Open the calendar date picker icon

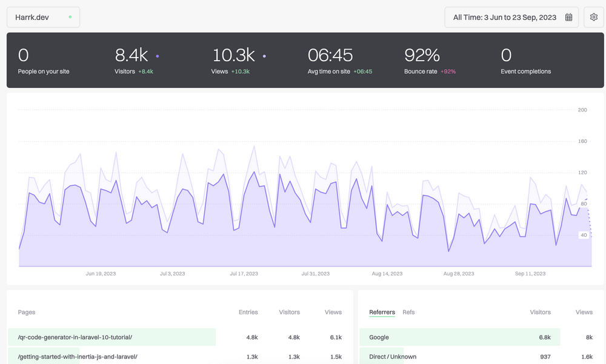568,17
